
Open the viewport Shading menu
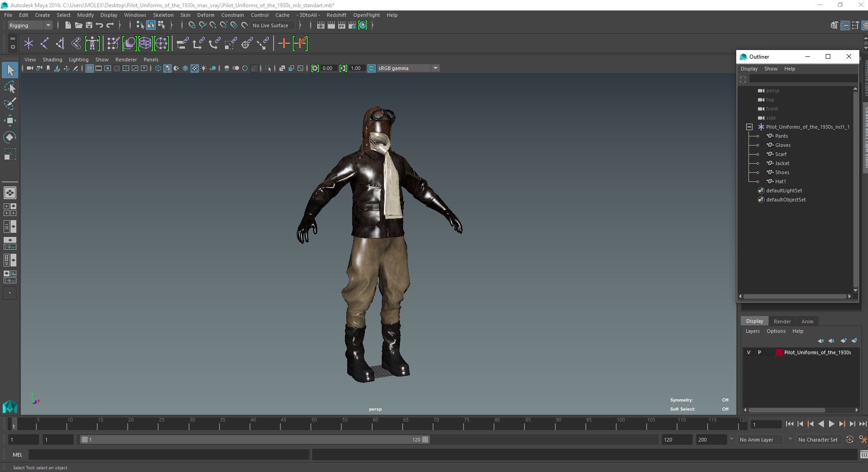52,60
